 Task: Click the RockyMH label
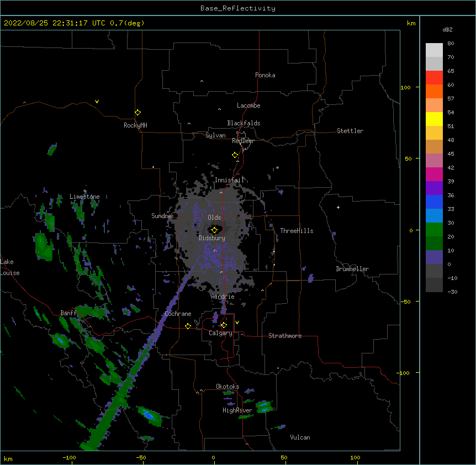(135, 125)
